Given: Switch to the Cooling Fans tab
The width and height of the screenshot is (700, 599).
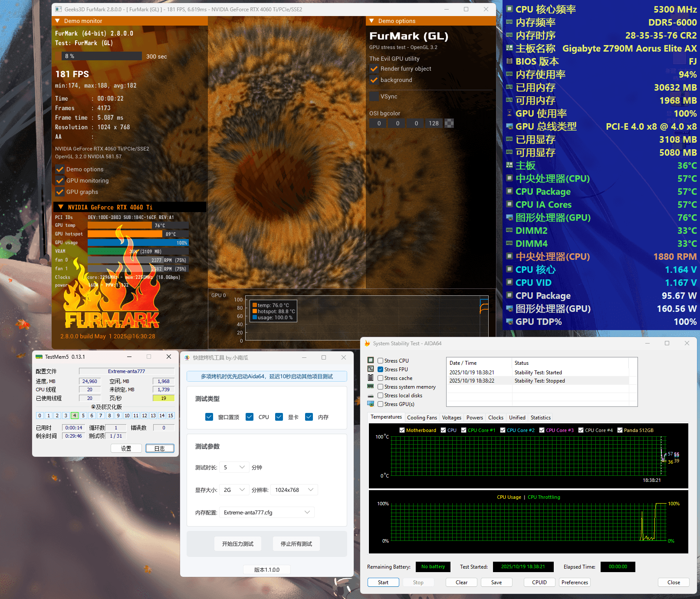Looking at the screenshot, I should tap(422, 418).
